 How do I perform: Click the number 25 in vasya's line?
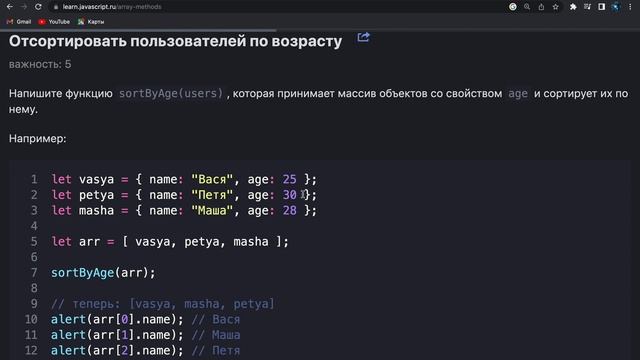289,179
